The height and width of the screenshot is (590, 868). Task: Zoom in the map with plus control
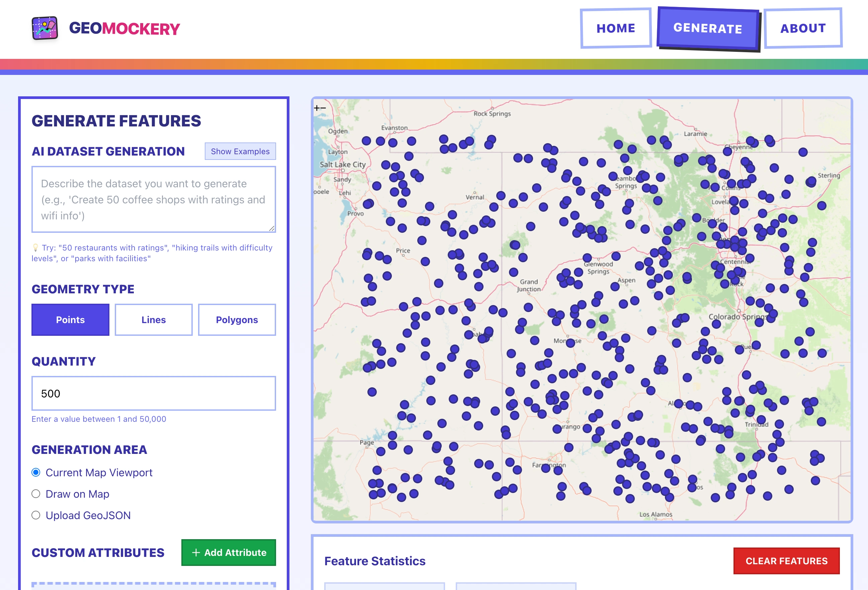point(317,108)
